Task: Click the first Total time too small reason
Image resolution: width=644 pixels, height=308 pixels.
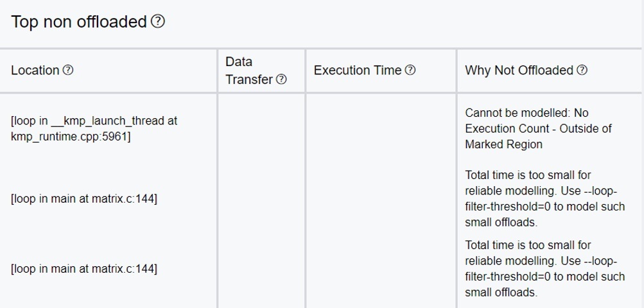Action: click(x=545, y=199)
